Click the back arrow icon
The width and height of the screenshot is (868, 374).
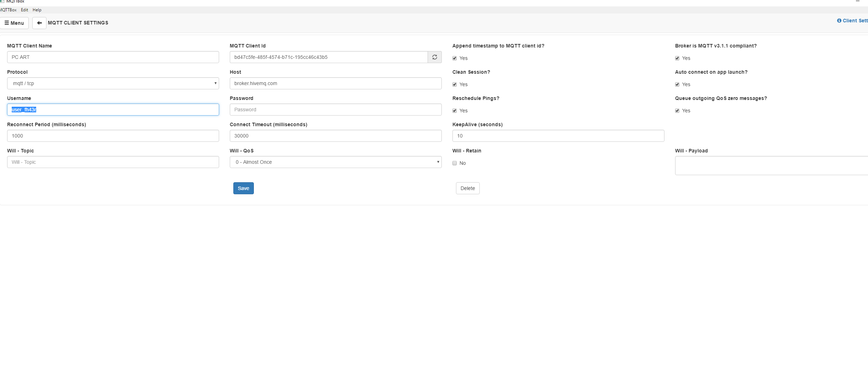[39, 23]
